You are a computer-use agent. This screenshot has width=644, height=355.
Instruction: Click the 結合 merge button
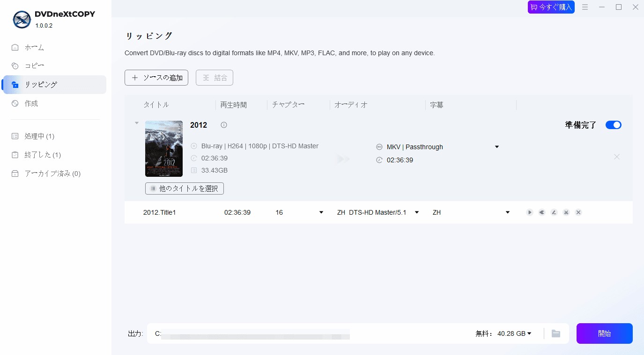[215, 78]
